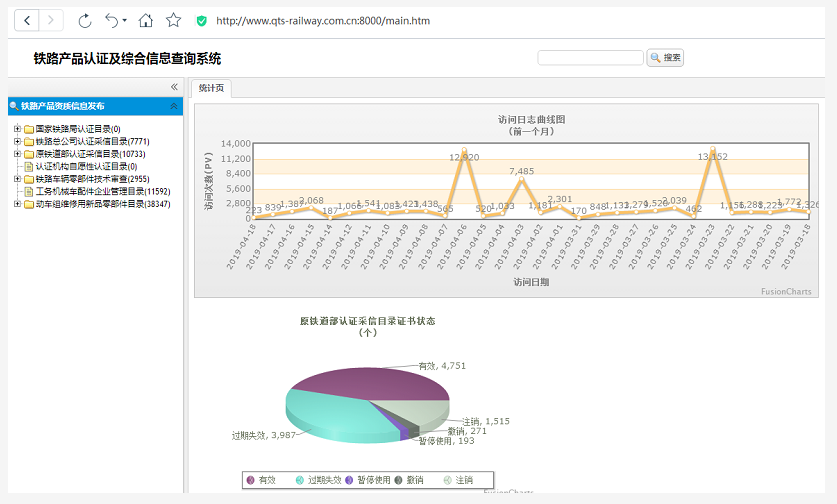Click the folder icon of 动车组维修用新品零部件目录

(x=29, y=204)
